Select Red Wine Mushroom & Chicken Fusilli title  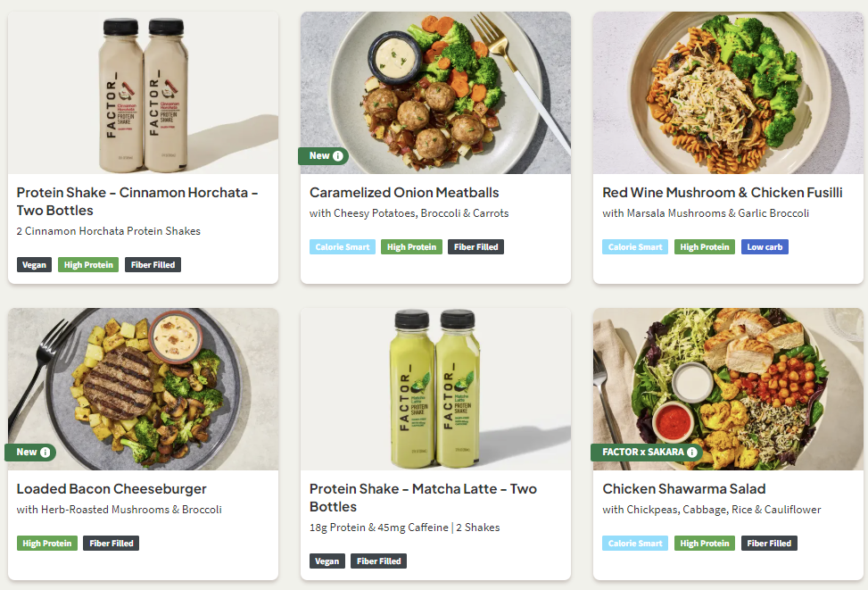[x=722, y=193]
